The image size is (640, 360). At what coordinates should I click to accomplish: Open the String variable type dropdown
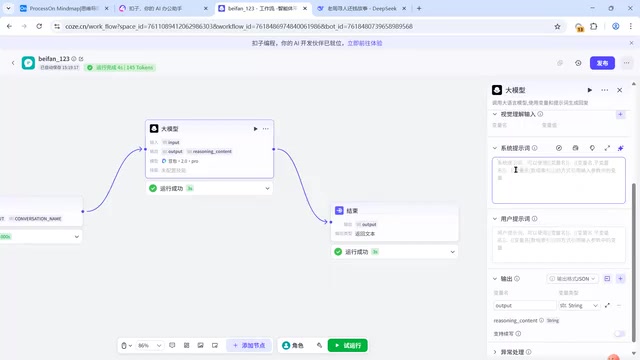pos(579,305)
